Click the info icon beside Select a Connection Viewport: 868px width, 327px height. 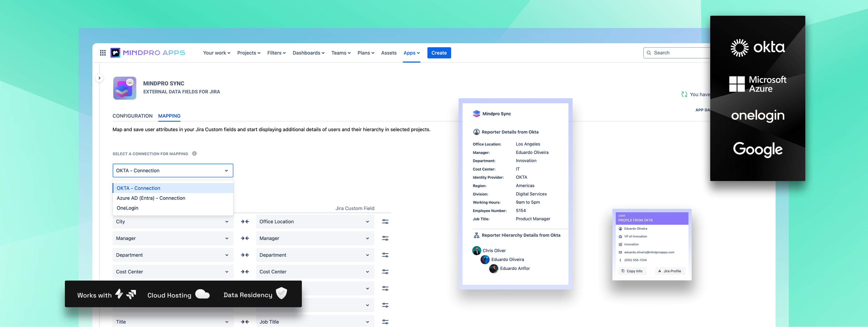(x=194, y=154)
